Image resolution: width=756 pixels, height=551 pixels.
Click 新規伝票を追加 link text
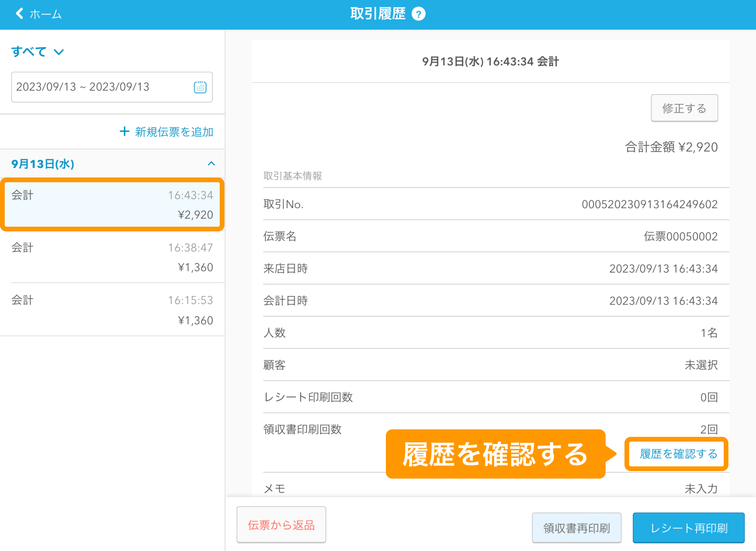pos(174,132)
